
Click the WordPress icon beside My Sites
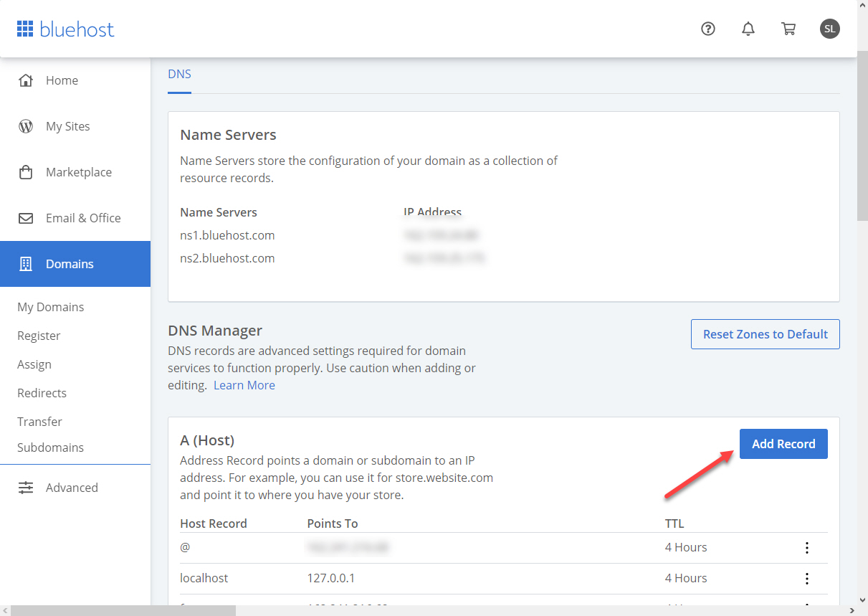click(x=26, y=126)
